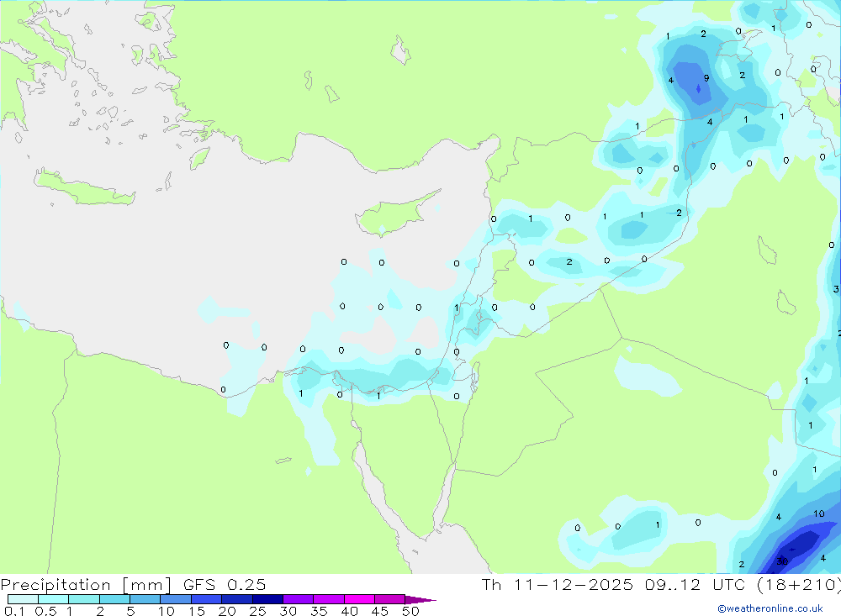Click the '9' precipitation value on the map
841x616 pixels.
pos(706,78)
